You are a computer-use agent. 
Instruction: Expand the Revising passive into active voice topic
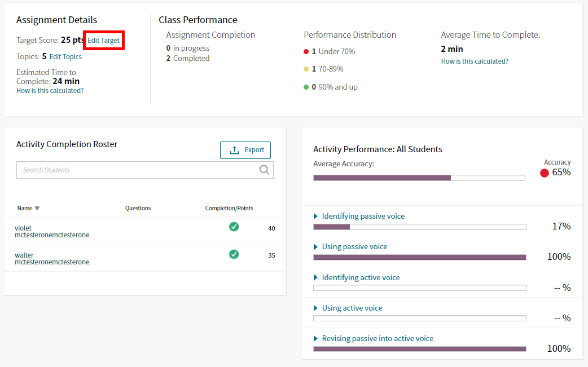(315, 338)
